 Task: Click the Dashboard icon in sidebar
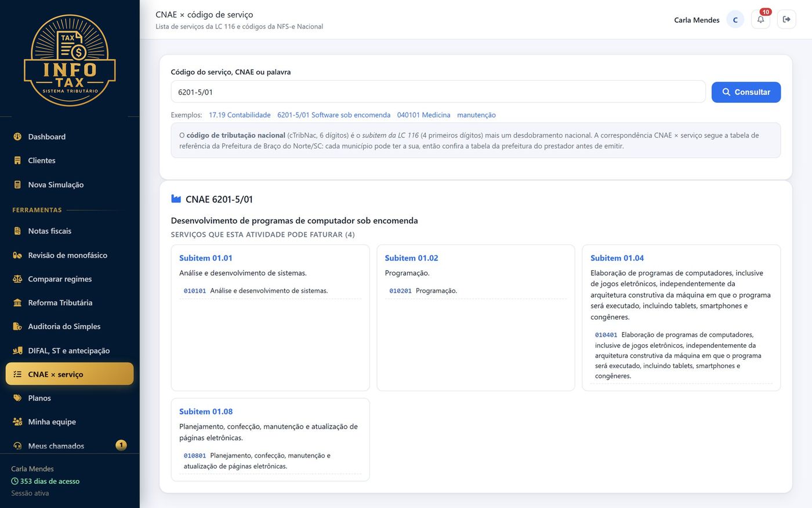[x=17, y=137]
